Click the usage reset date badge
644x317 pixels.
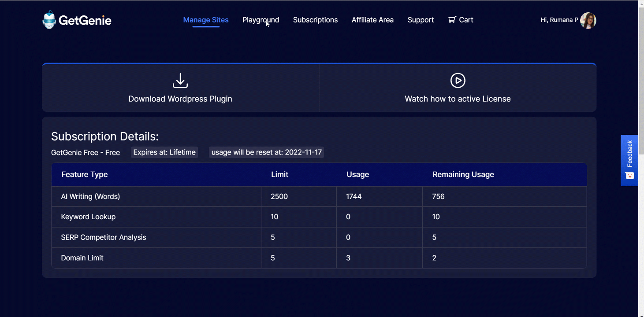[x=267, y=152]
